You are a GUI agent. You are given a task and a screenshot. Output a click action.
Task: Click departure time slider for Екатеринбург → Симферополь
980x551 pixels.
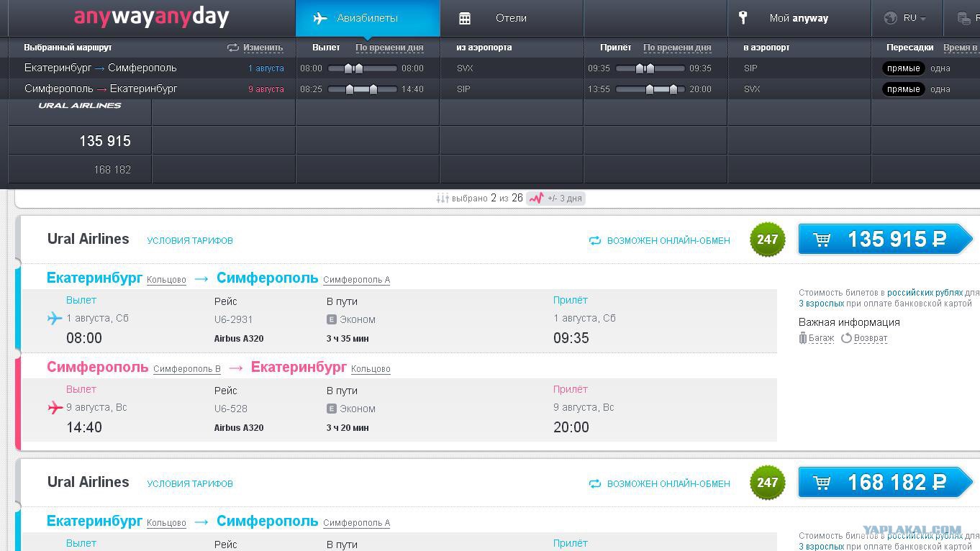(x=362, y=68)
